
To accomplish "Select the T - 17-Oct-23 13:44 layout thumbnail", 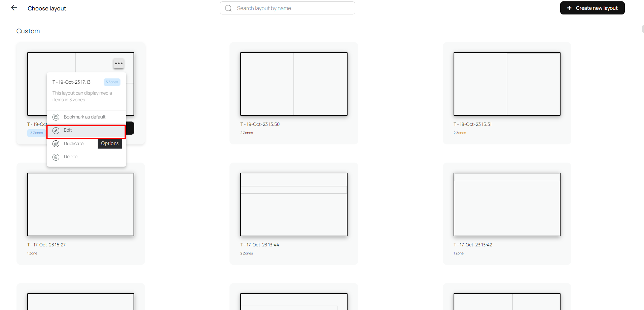I will coord(294,204).
